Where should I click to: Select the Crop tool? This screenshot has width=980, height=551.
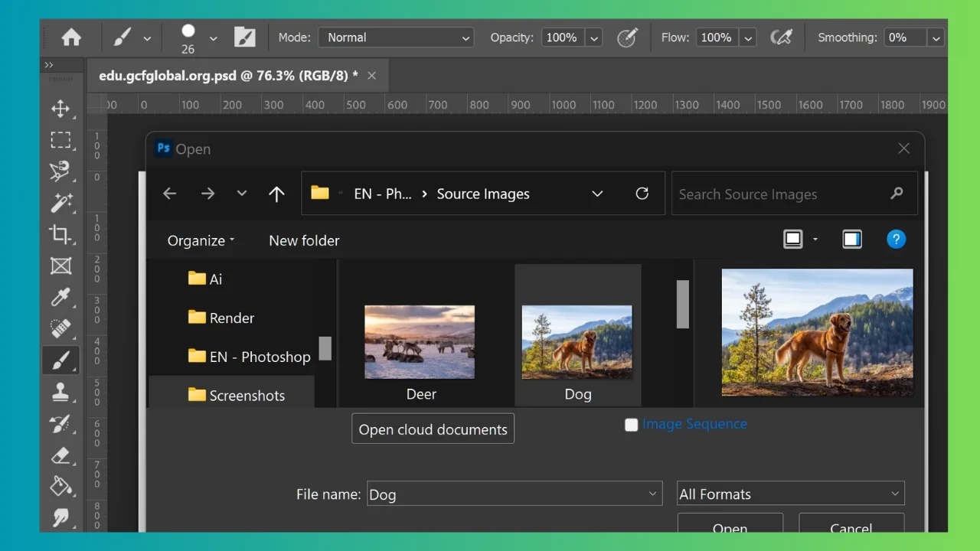coord(60,234)
